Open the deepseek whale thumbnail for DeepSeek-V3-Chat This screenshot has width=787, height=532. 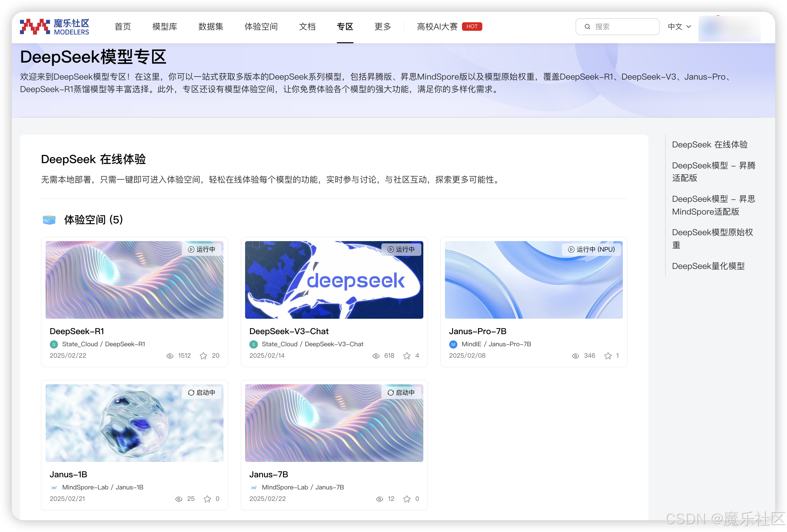point(334,280)
